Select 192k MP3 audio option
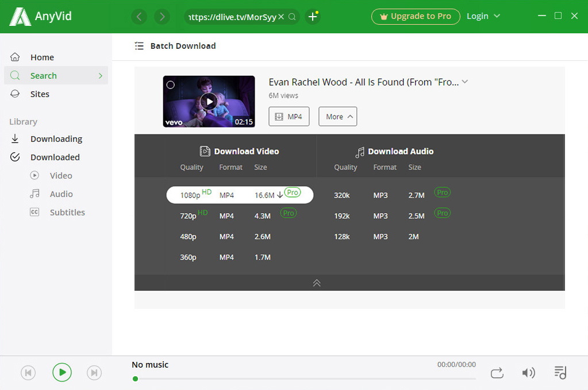The width and height of the screenshot is (588, 390). (392, 215)
